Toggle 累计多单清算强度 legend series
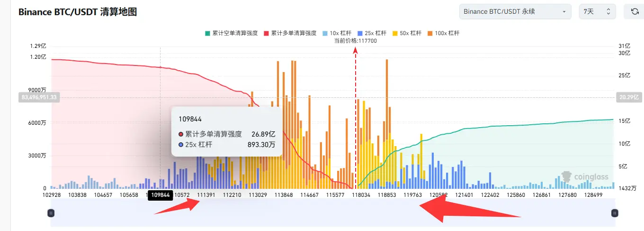This screenshot has height=231, width=644. pos(290,33)
